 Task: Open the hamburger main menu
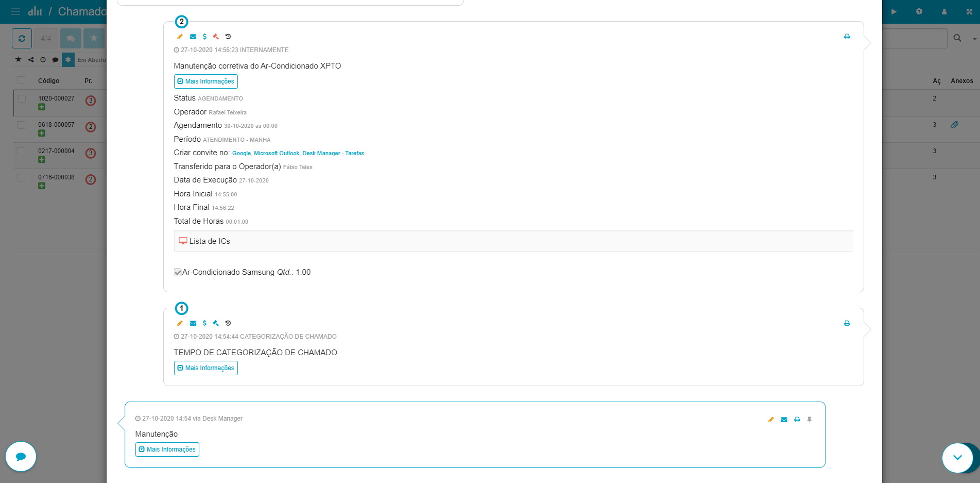(x=15, y=11)
